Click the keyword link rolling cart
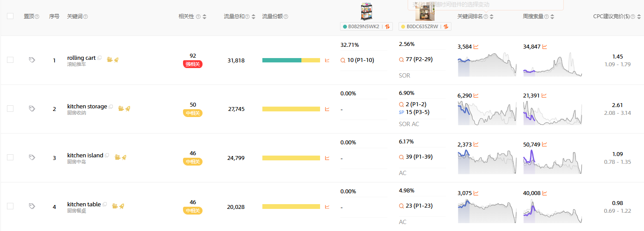This screenshot has width=644, height=231. [81, 58]
